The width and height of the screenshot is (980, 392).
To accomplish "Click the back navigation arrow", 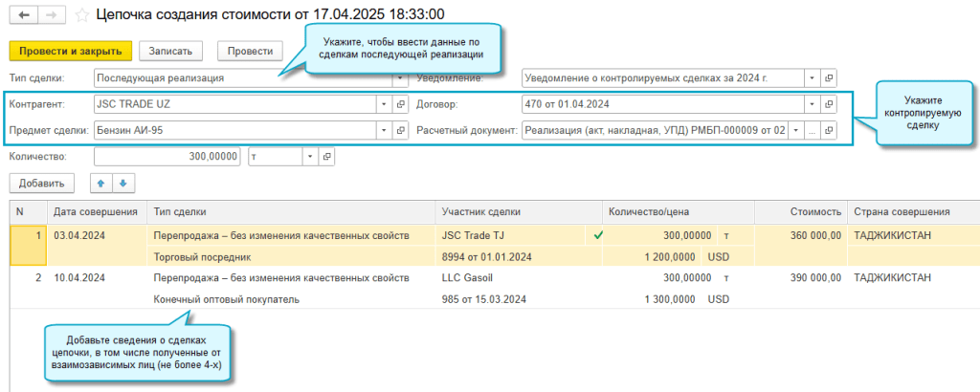I will click(x=22, y=15).
